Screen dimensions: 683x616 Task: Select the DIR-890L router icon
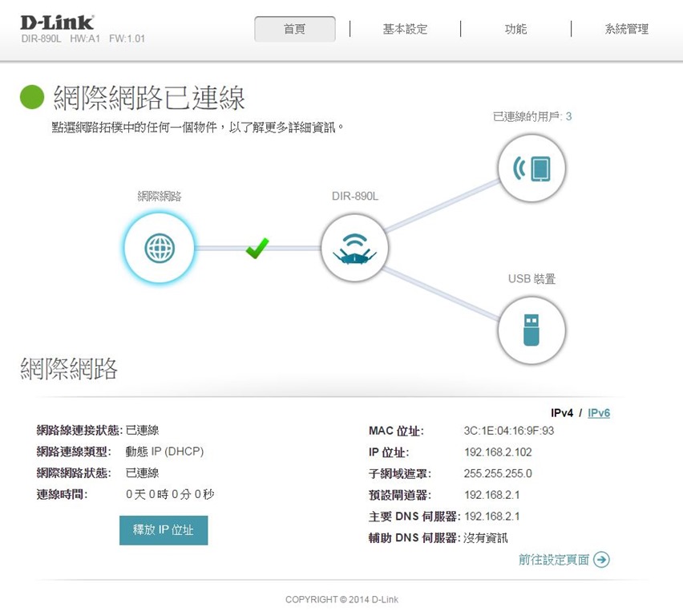(354, 248)
